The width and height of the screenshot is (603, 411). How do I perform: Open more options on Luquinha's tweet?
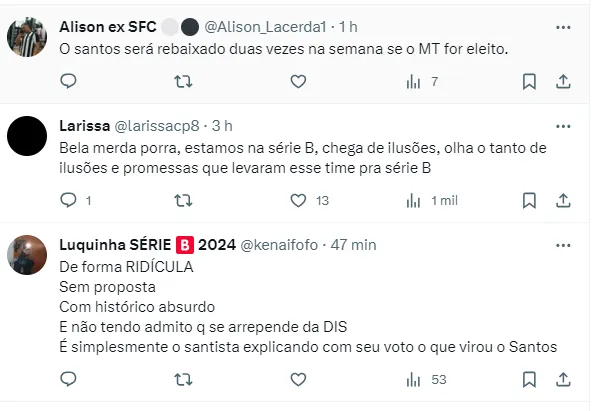(x=563, y=244)
